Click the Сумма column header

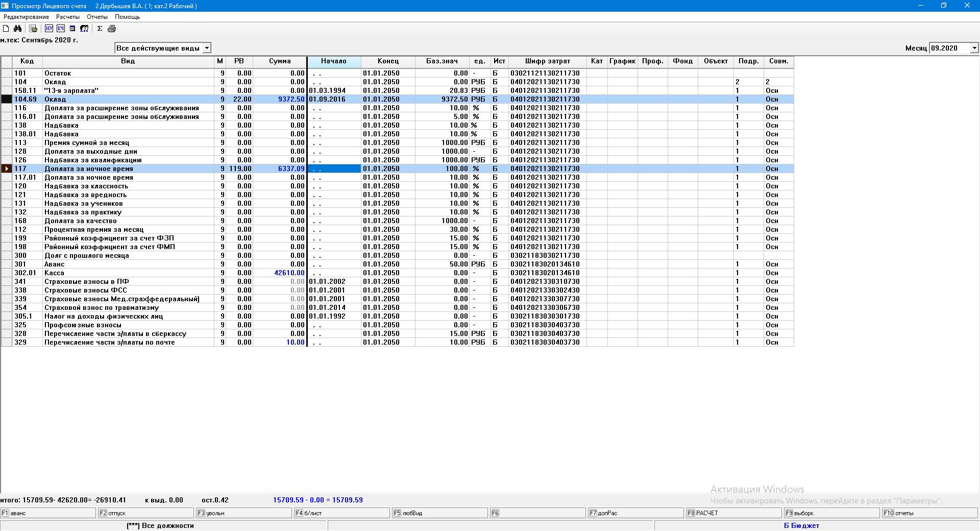click(x=280, y=61)
